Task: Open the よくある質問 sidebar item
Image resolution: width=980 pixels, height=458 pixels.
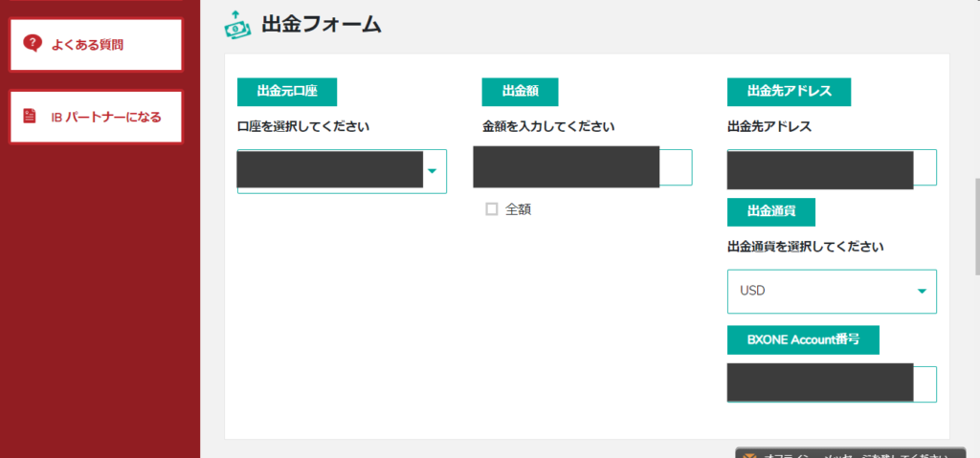Action: (x=96, y=44)
